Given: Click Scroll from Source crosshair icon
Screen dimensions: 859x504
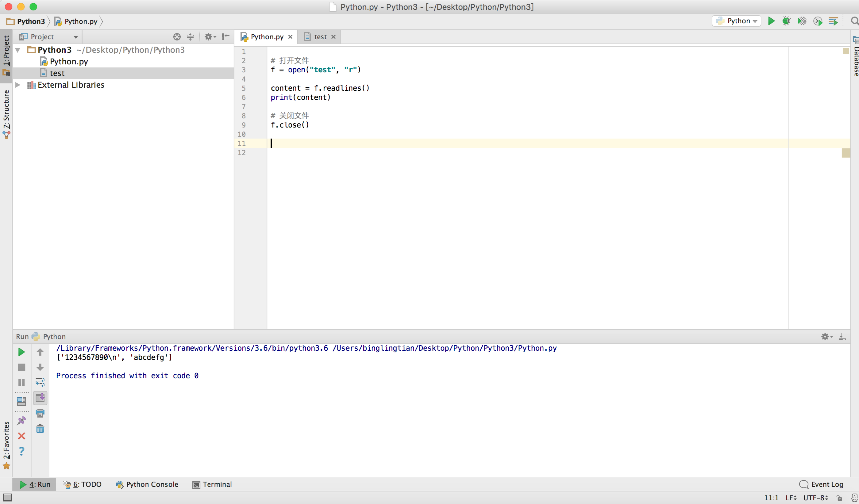Looking at the screenshot, I should click(x=177, y=37).
